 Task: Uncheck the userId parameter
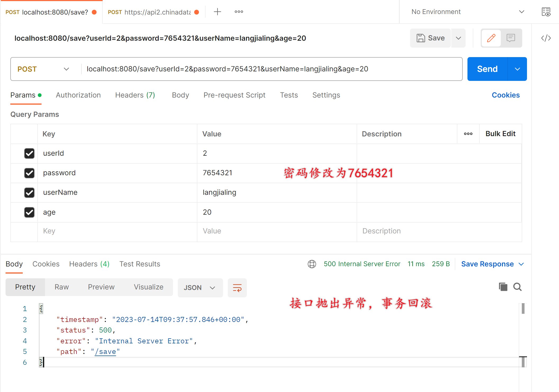(29, 153)
